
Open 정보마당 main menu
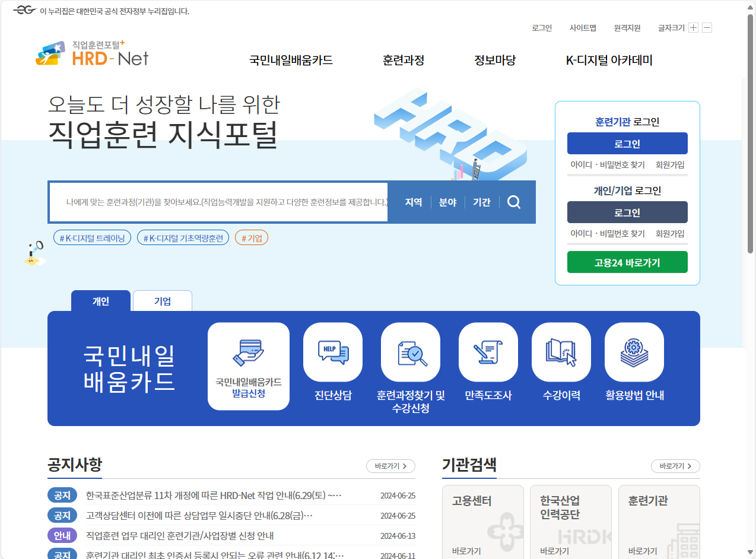[495, 60]
